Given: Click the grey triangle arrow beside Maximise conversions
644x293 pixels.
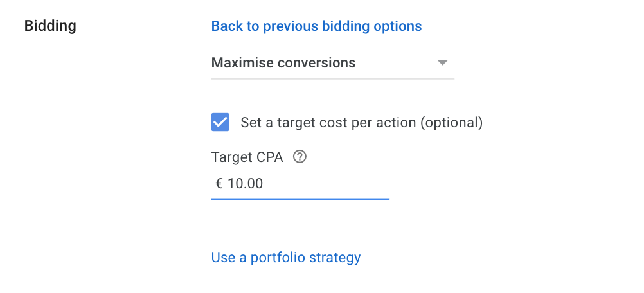Looking at the screenshot, I should pyautogui.click(x=442, y=63).
